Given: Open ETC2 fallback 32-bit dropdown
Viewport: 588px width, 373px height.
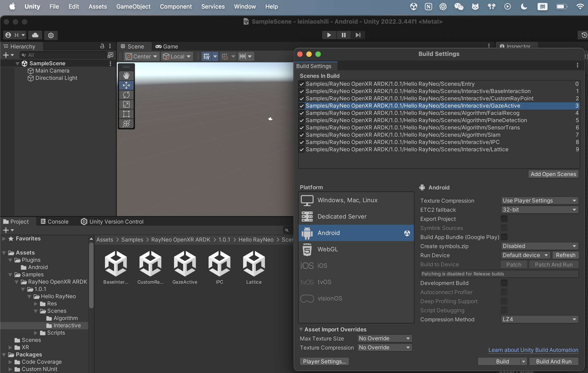Looking at the screenshot, I should [x=539, y=209].
